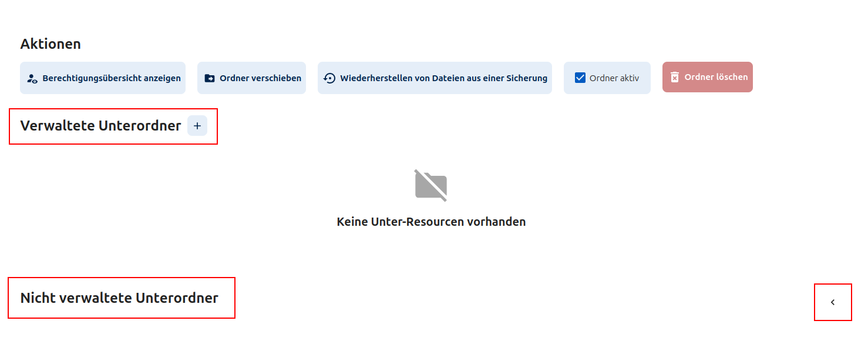Click the Keine Unter-Resourcen vorhanden message
The height and width of the screenshot is (354, 868).
[x=432, y=222]
